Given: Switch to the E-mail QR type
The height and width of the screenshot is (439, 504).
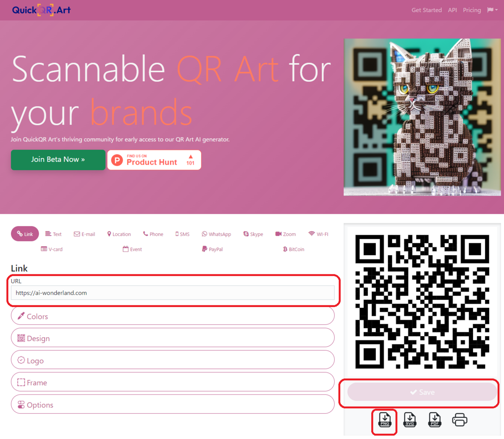Looking at the screenshot, I should (84, 234).
